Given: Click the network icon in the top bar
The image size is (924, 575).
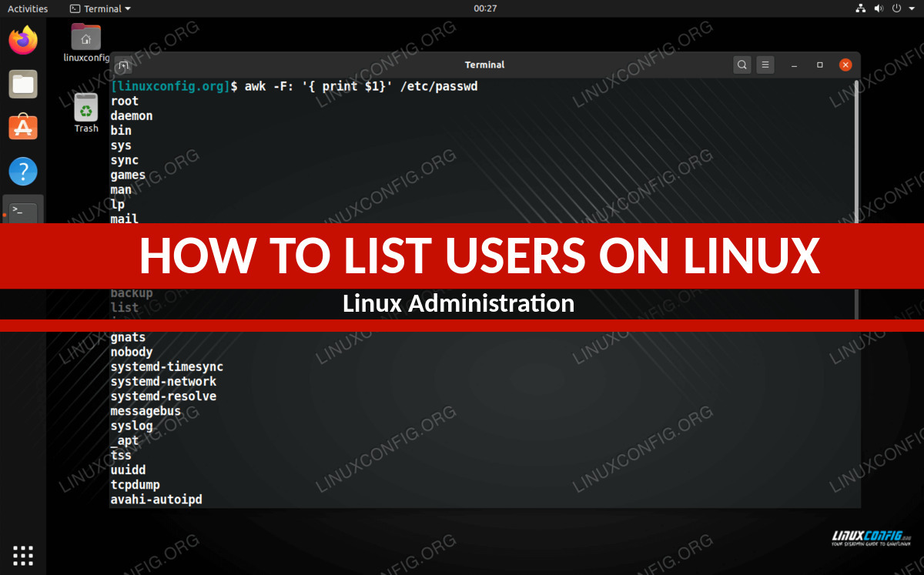Looking at the screenshot, I should (x=861, y=8).
